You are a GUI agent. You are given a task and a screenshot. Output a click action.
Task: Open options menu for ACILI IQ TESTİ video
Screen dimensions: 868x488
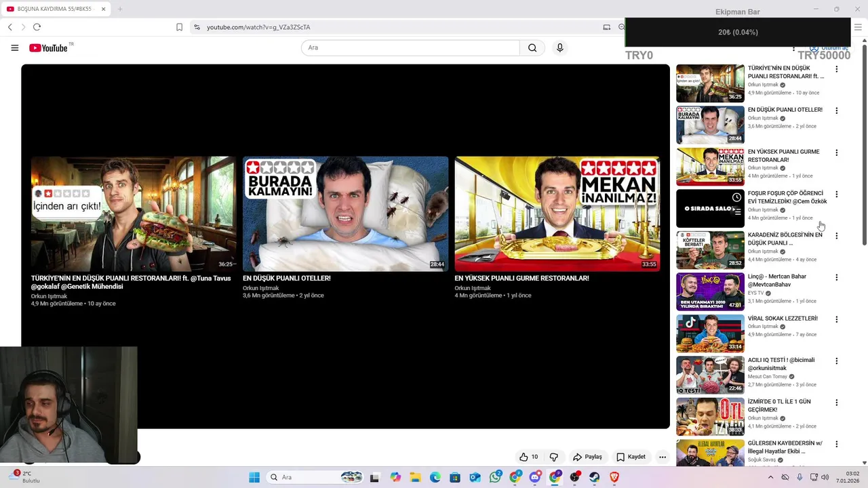click(x=836, y=361)
